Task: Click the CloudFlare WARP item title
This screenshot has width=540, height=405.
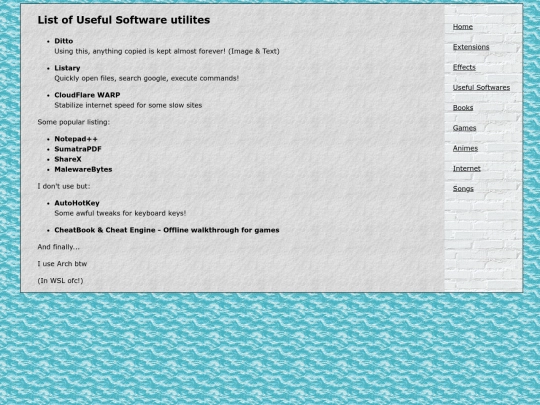Action: (87, 95)
